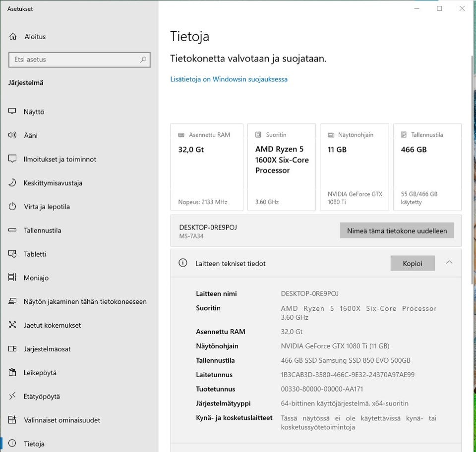Open Lisätietoja on Windowsin suojauksessa link

click(229, 79)
